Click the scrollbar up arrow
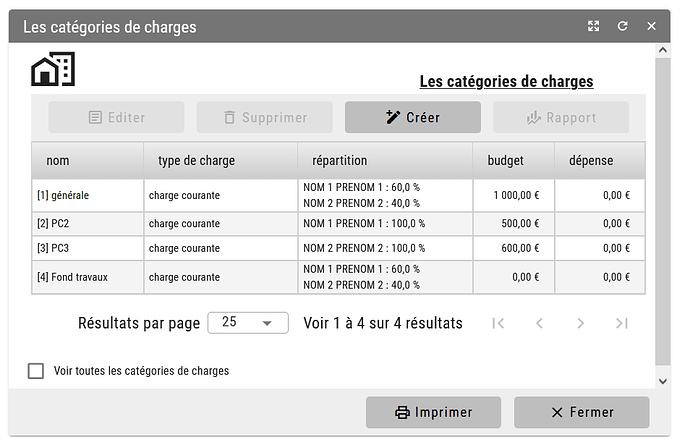This screenshot has width=690, height=444. 663,50
